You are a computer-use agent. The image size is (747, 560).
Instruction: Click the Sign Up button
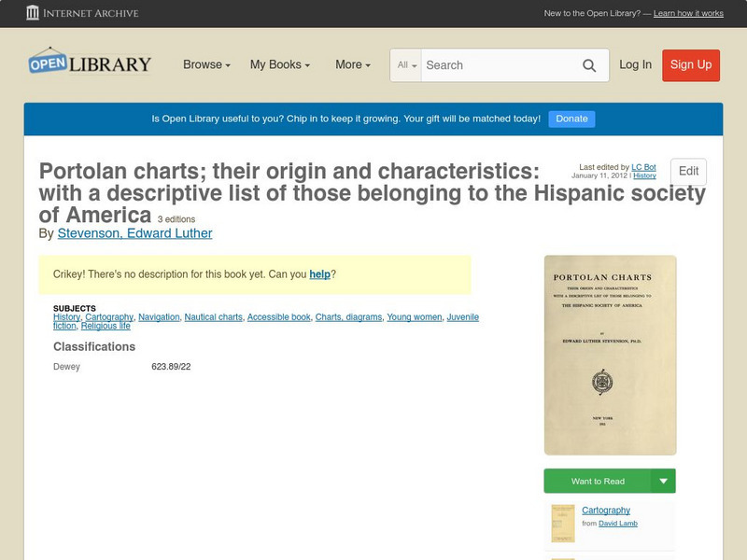(x=690, y=65)
